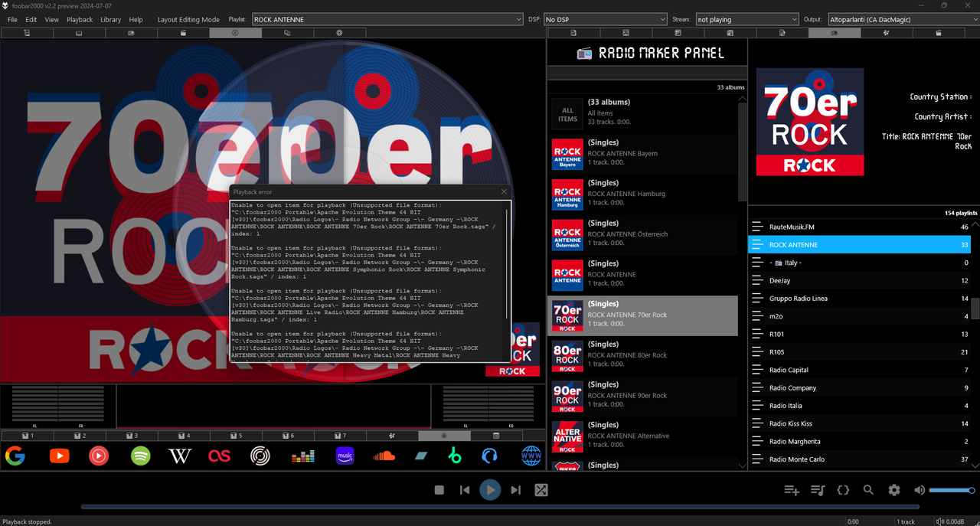Viewport: 980px width, 526px height.
Task: Open the WWW globe shortcut icon
Action: coord(531,456)
